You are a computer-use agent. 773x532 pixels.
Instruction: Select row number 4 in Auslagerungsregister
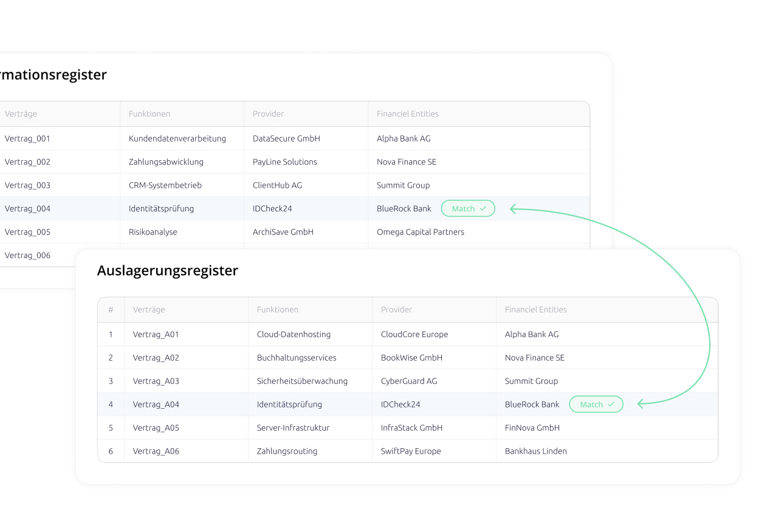111,404
